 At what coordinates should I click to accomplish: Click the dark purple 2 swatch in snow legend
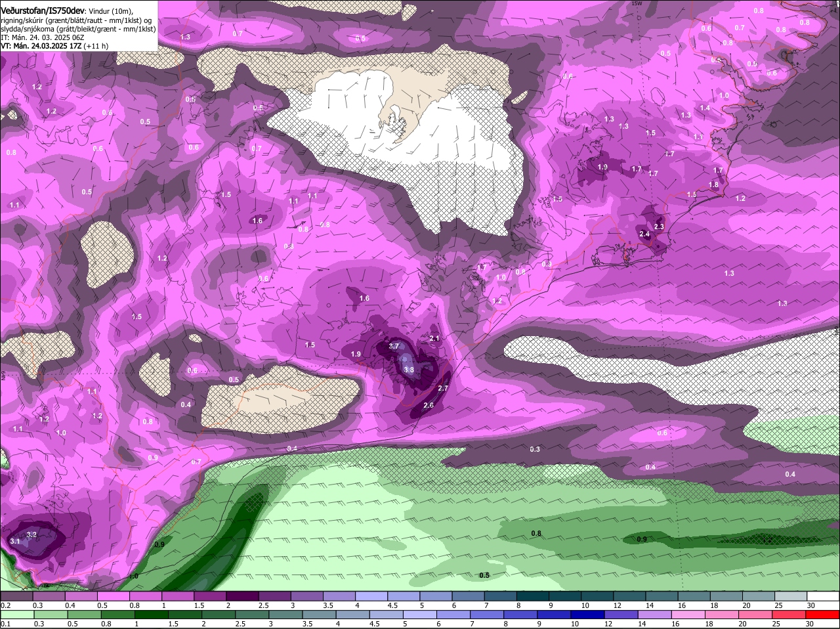(x=243, y=596)
